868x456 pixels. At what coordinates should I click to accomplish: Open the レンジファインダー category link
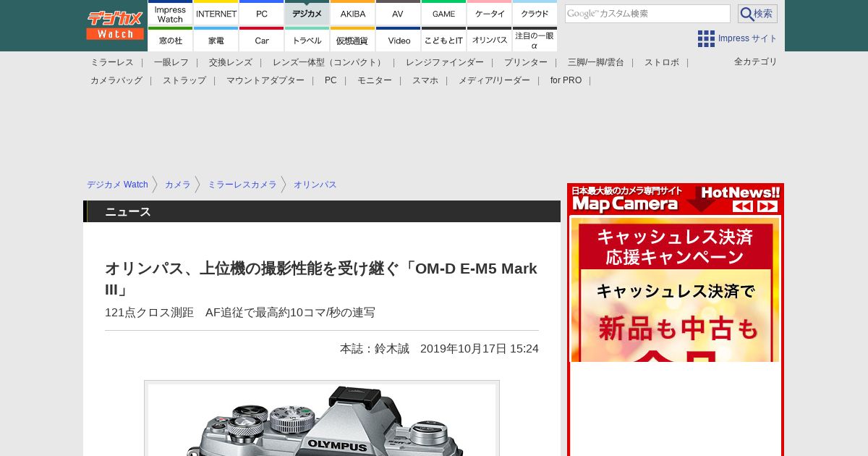click(445, 62)
